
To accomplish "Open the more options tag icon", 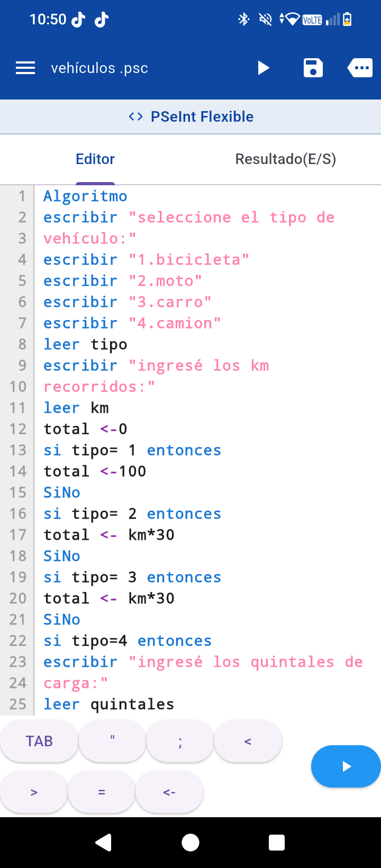I will pos(360,68).
